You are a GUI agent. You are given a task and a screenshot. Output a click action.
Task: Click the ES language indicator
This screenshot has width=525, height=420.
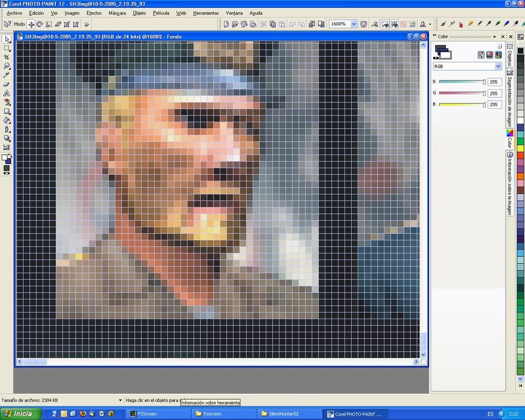491,414
